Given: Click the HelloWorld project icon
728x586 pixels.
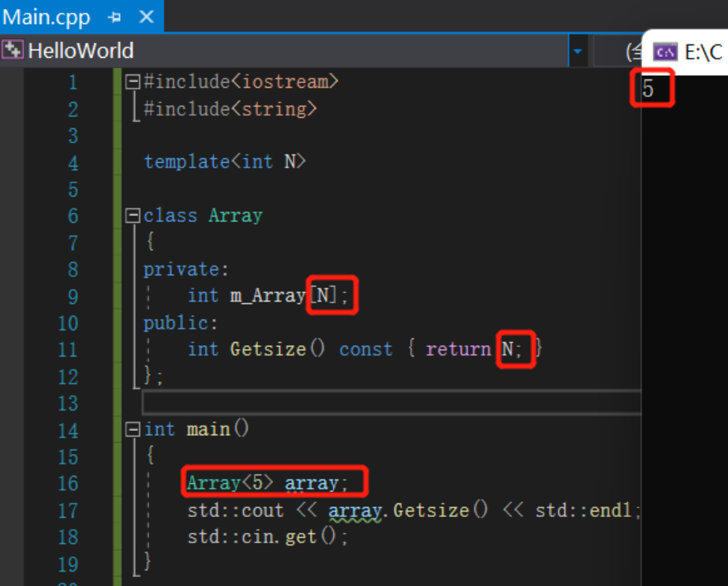Looking at the screenshot, I should tap(12, 50).
